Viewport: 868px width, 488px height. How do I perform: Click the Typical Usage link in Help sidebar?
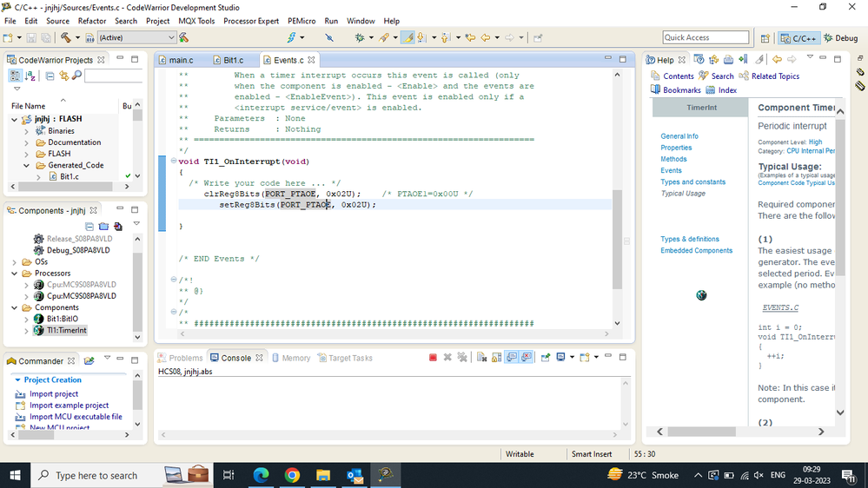[683, 194]
